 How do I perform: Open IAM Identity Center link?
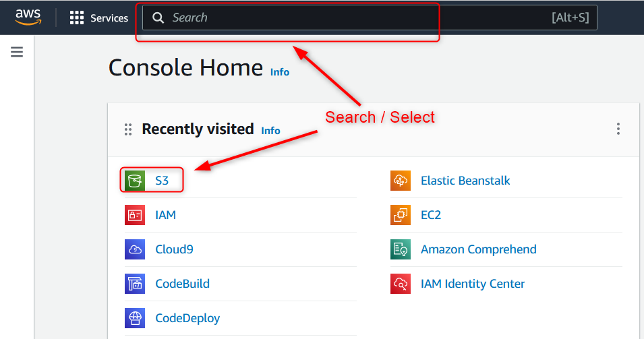(473, 284)
